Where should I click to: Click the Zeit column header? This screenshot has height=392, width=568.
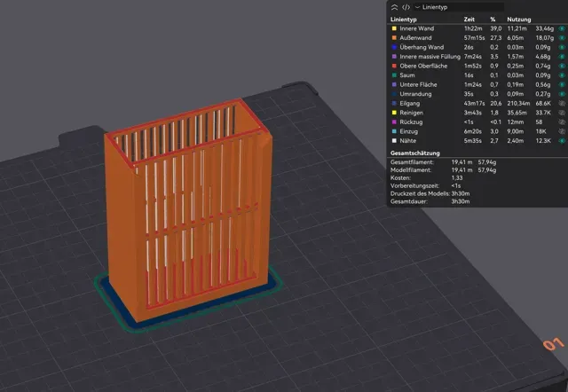[469, 20]
